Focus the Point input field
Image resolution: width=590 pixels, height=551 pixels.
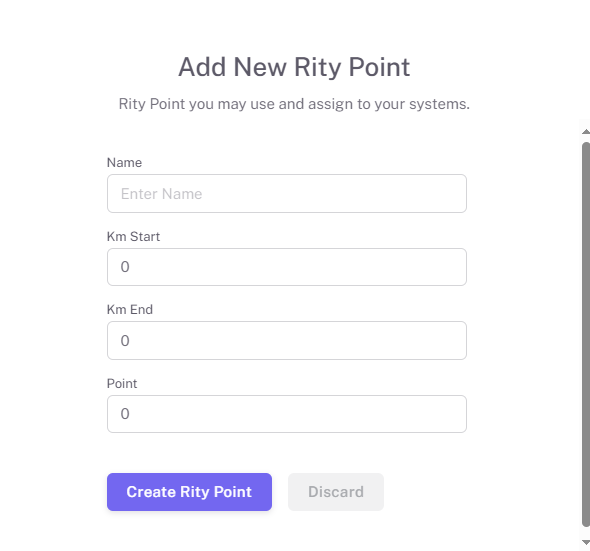click(x=287, y=414)
